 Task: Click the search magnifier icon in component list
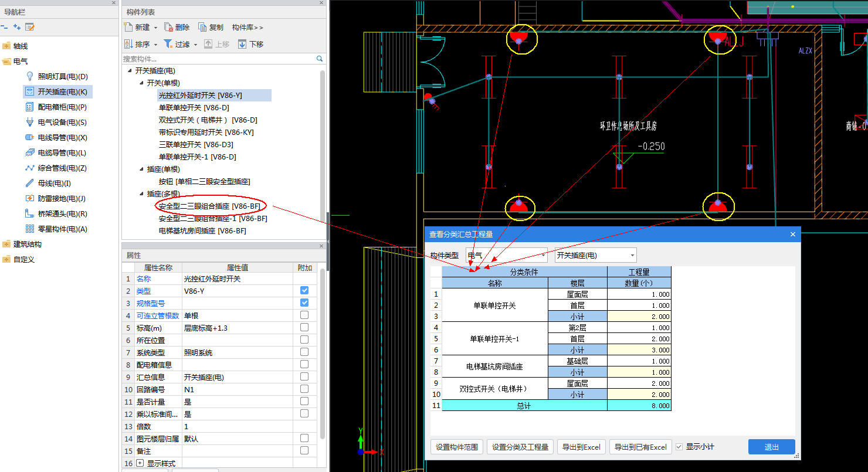click(x=320, y=59)
